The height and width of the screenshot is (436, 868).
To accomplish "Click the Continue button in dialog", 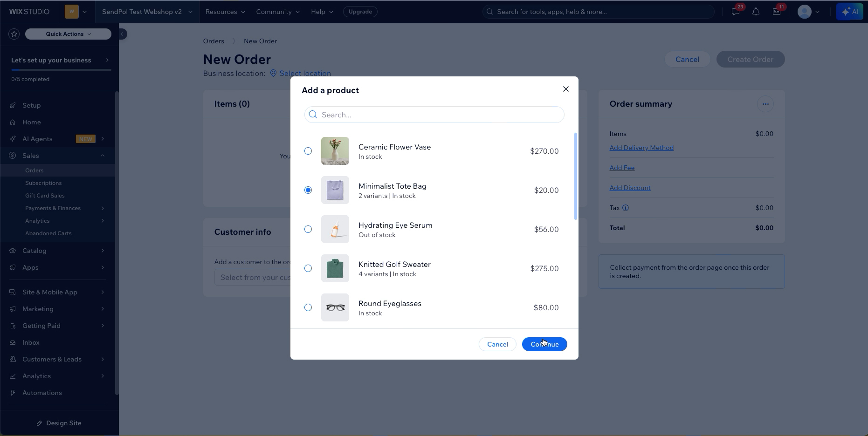I will (544, 344).
